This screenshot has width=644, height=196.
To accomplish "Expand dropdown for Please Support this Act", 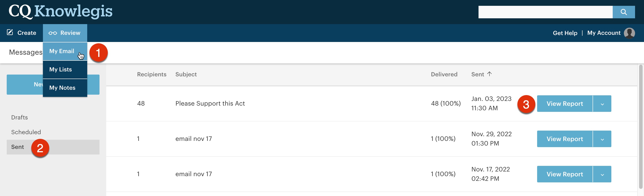I will coord(602,104).
